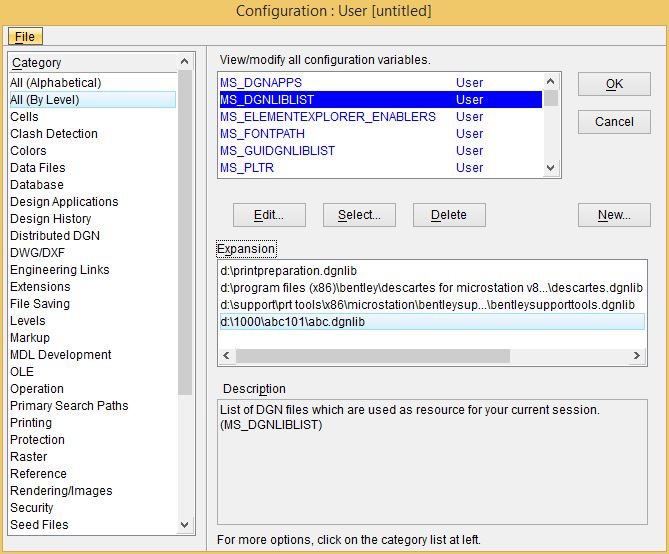669x554 pixels.
Task: Click the Category column header
Action: pyautogui.click(x=92, y=63)
